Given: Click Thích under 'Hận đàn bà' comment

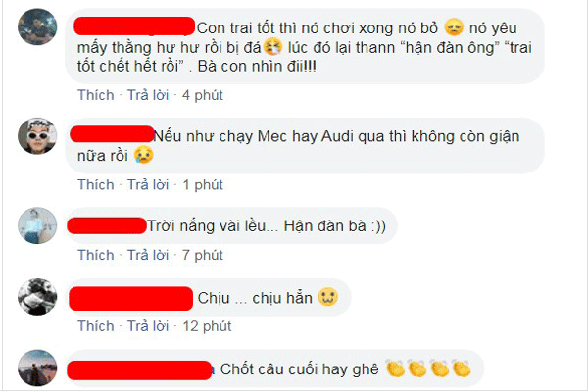Looking at the screenshot, I should (x=96, y=255).
